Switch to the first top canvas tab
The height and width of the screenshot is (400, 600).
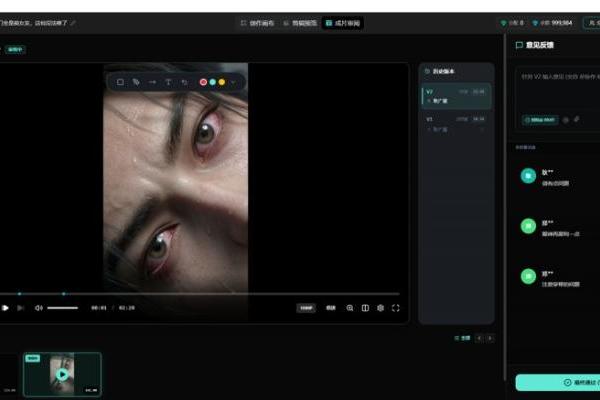point(258,23)
